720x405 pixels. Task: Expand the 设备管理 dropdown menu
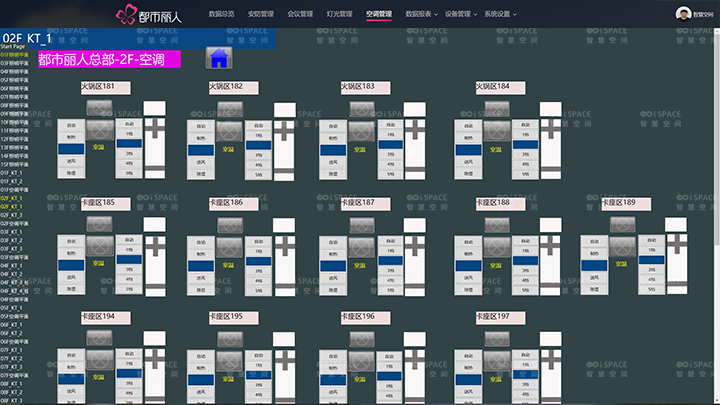460,15
